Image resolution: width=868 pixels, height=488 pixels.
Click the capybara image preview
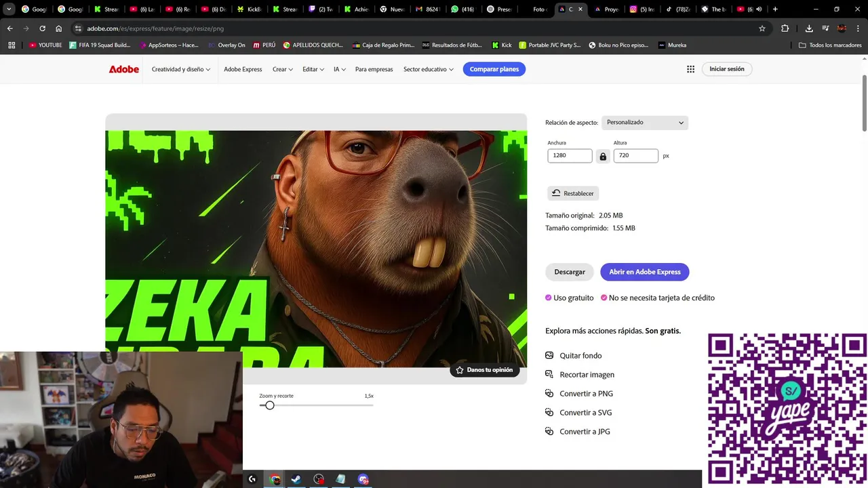coord(316,249)
